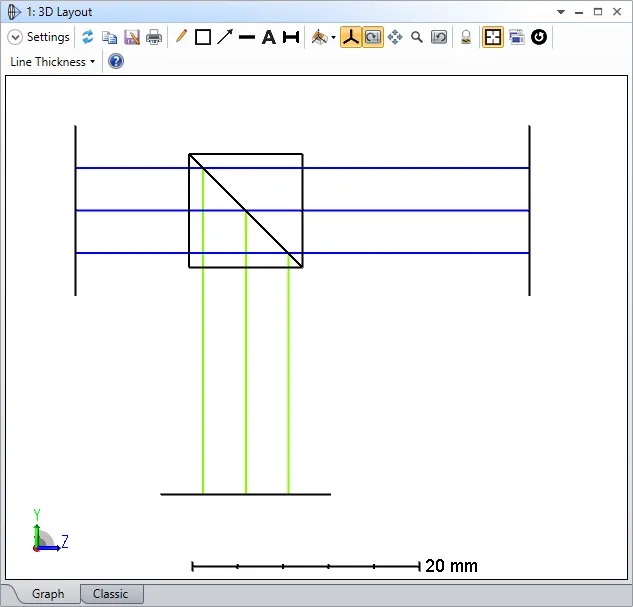
Task: Open the camera view dropdown arrow
Action: [x=333, y=38]
